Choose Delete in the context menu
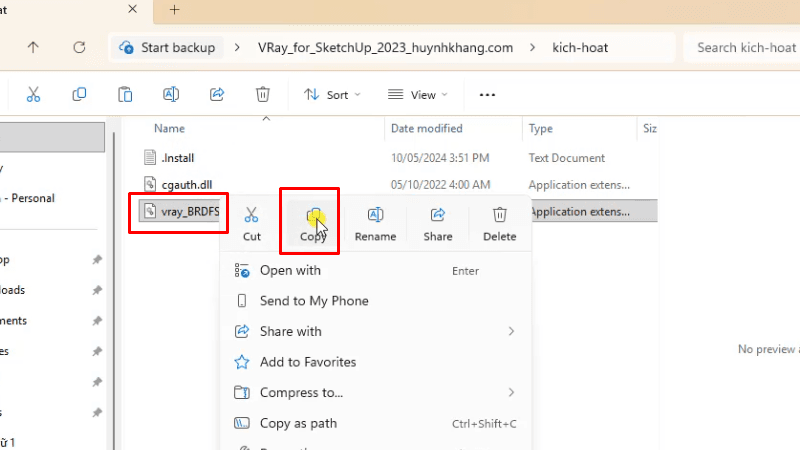The image size is (800, 450). 499,224
